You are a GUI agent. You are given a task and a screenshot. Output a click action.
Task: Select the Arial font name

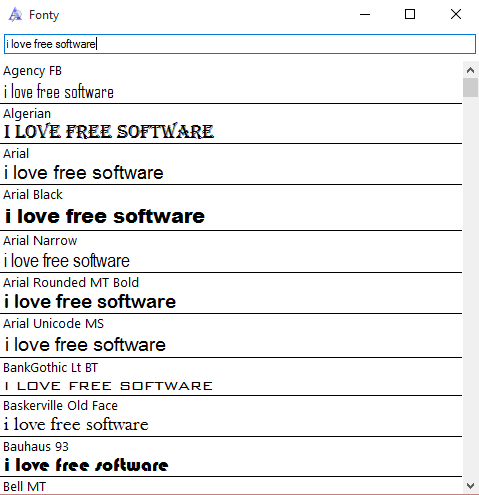coord(16,154)
